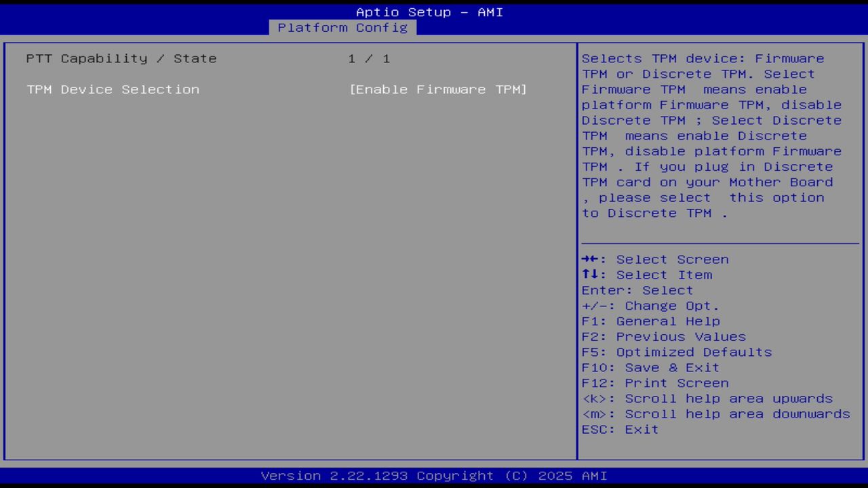Click Scroll help area downwards option
The width and height of the screenshot is (868, 488).
pos(716,413)
